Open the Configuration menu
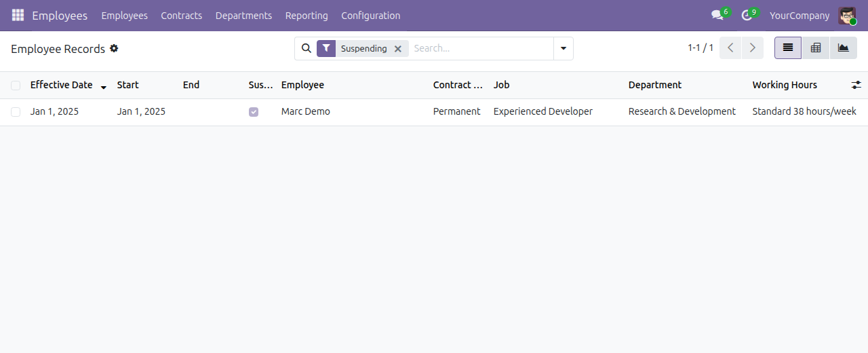The width and height of the screenshot is (868, 353). tap(370, 15)
